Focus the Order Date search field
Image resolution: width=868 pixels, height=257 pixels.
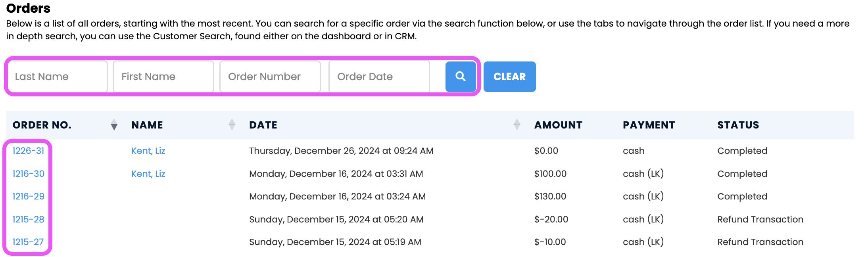(x=379, y=77)
